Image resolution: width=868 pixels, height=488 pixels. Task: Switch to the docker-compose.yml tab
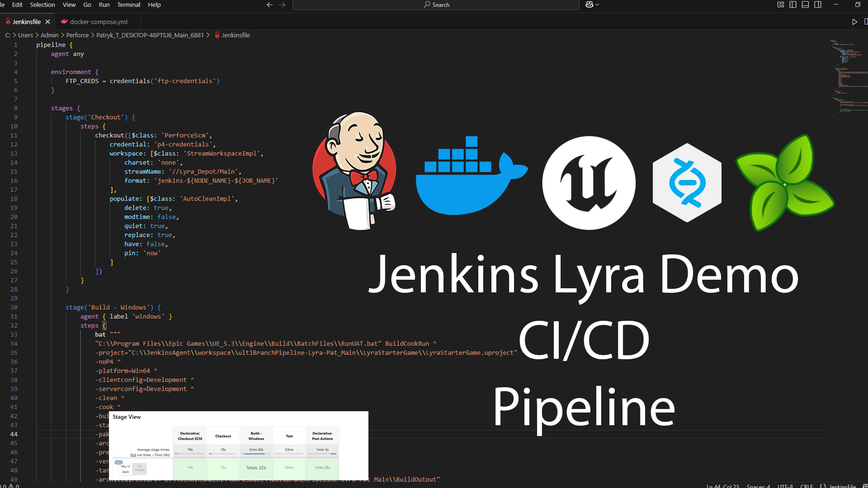pos(99,22)
